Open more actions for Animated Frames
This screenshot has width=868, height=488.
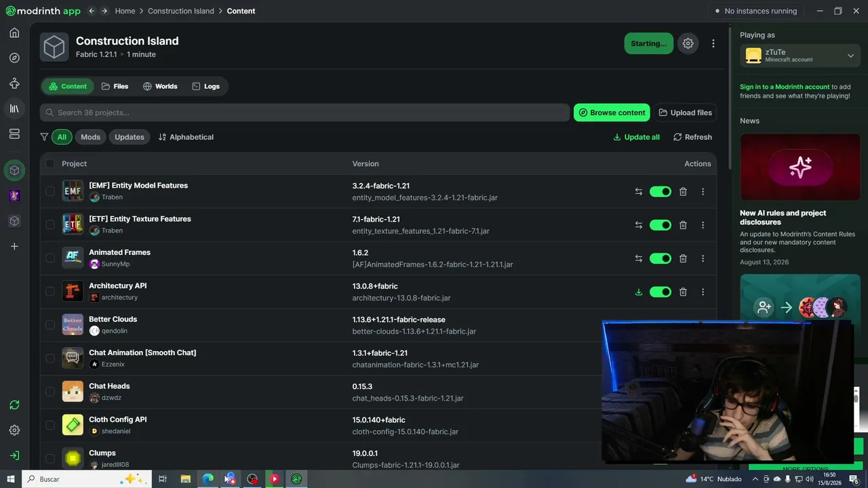tap(703, 258)
